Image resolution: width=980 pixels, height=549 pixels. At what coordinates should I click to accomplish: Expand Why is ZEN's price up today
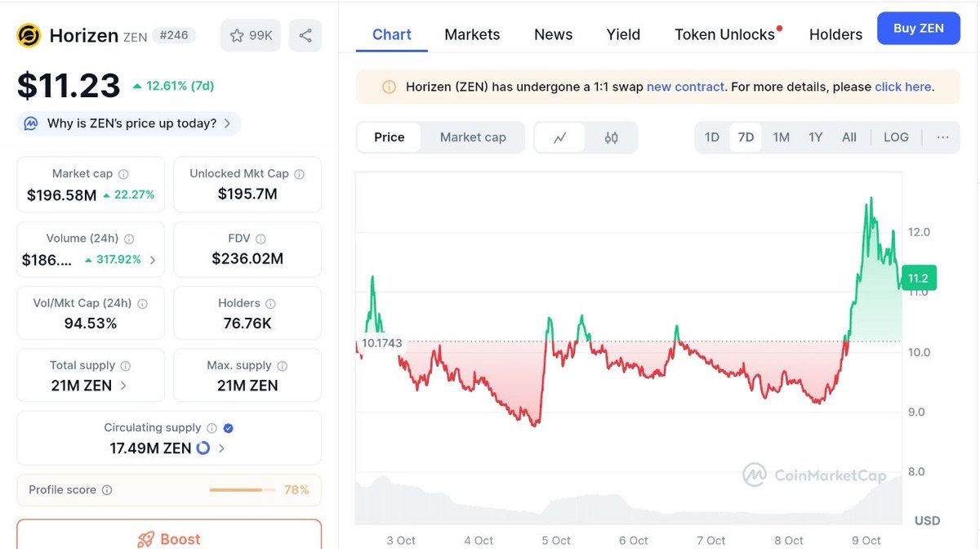(x=129, y=123)
